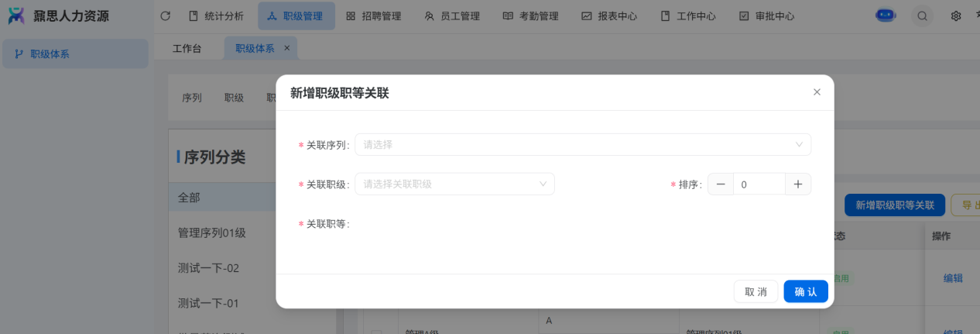Click the search magnifier icon

pyautogui.click(x=922, y=15)
